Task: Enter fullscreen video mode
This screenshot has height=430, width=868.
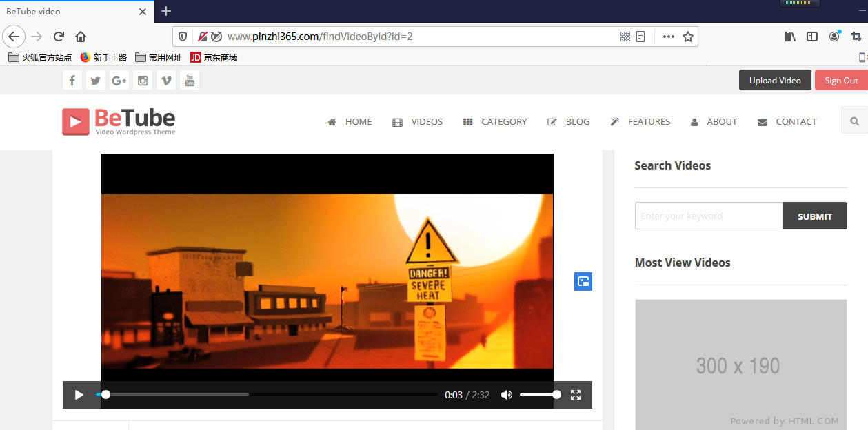Action: 576,395
